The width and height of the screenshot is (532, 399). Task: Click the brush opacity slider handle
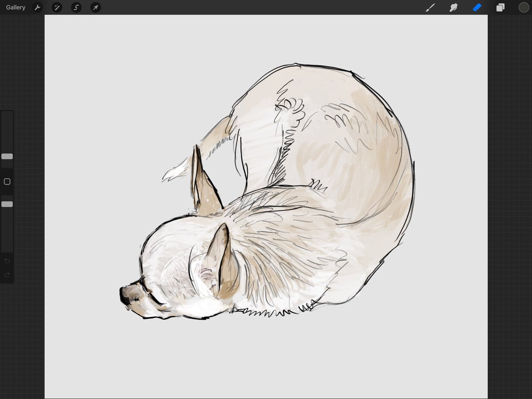[7, 204]
